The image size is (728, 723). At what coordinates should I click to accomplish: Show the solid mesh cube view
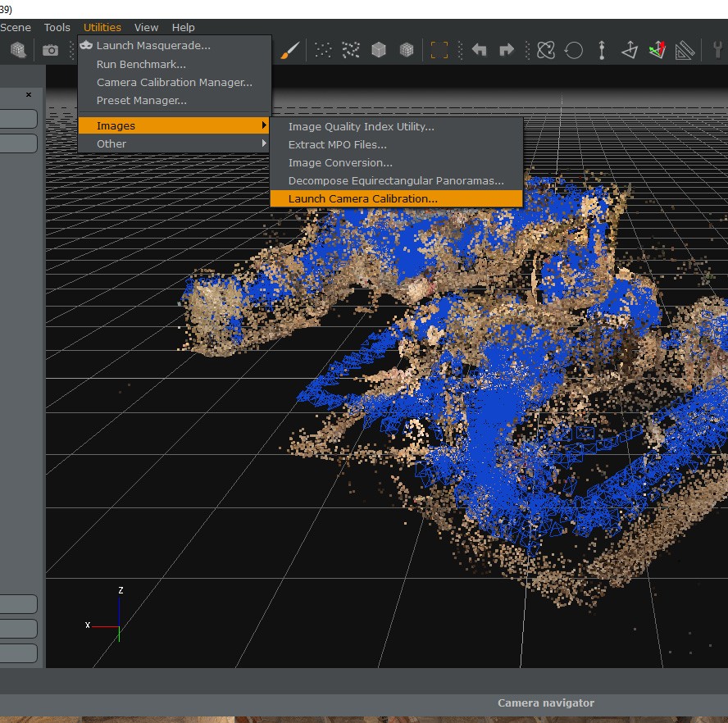[x=379, y=50]
